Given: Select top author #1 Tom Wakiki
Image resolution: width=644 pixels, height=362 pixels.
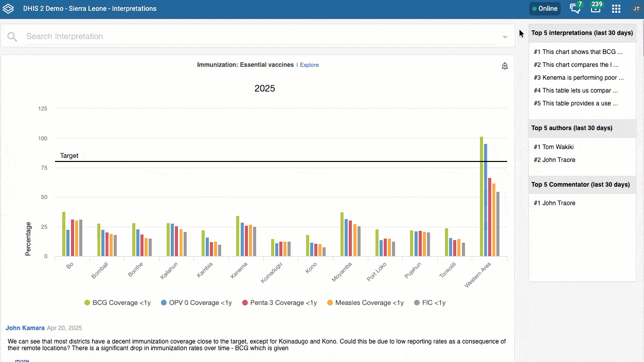Looking at the screenshot, I should coord(553,147).
